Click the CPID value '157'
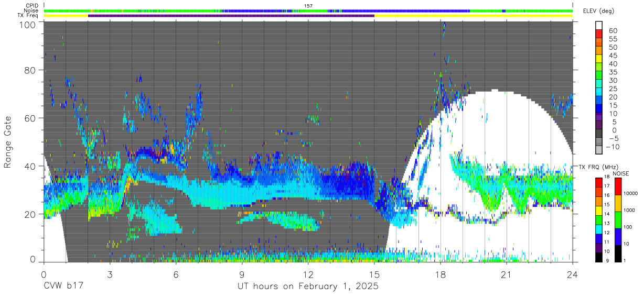Image resolution: width=644 pixels, height=297 pixels. (x=308, y=5)
